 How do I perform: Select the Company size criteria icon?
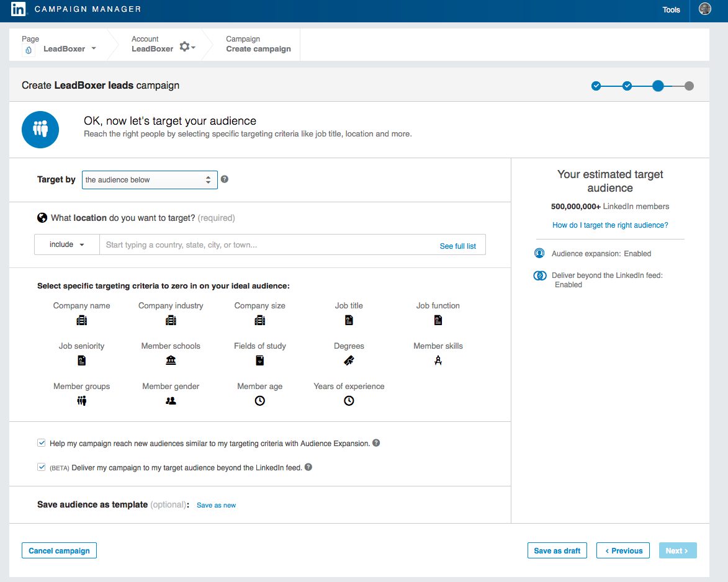coord(260,320)
